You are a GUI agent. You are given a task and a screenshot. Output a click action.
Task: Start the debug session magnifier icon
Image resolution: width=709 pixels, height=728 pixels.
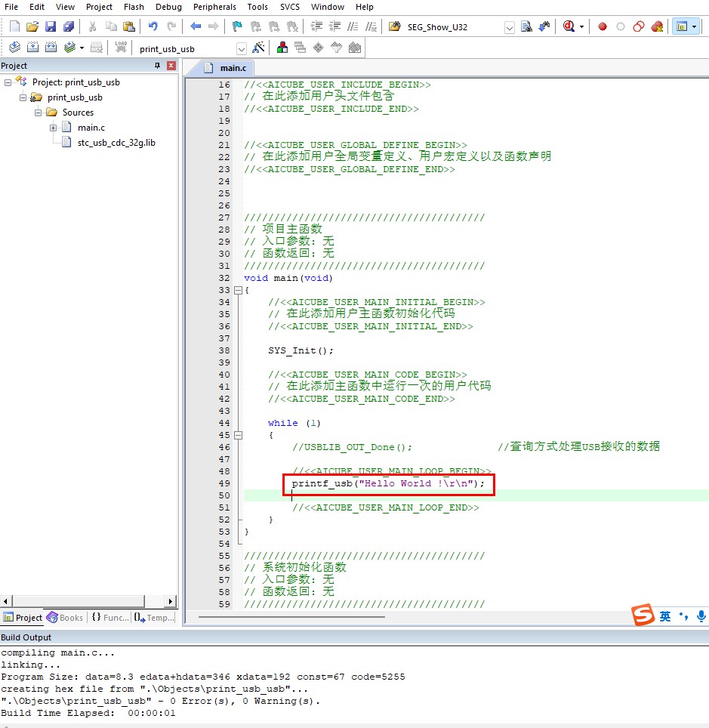(x=569, y=26)
